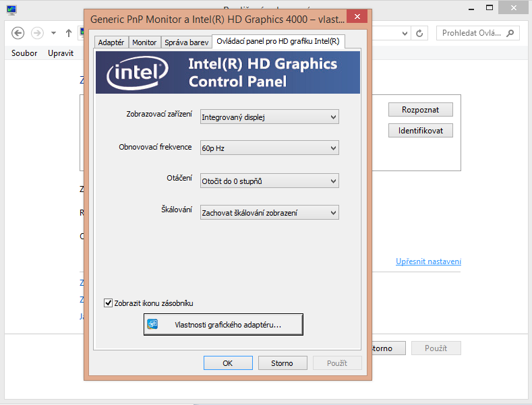This screenshot has width=532, height=405.
Task: Click the display window icon in the title bar
Action: (x=11, y=10)
